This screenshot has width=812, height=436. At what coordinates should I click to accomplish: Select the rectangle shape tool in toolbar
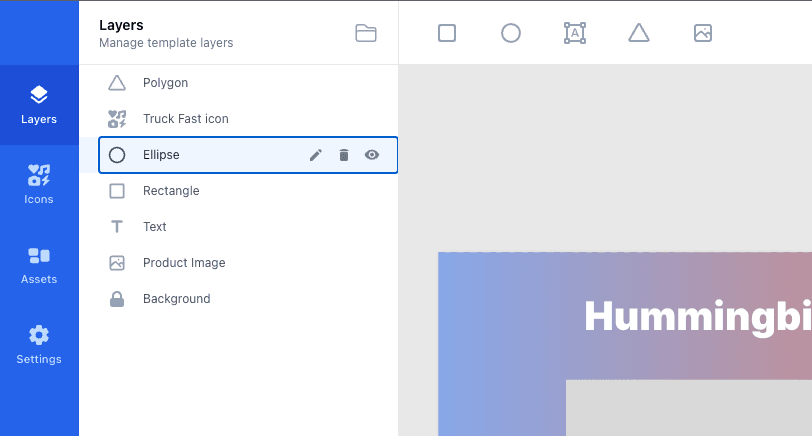click(447, 33)
